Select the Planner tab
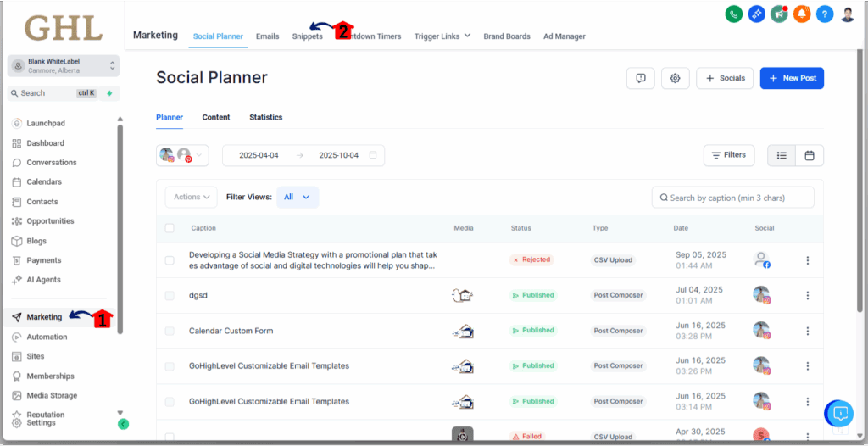The image size is (868, 446). (170, 118)
